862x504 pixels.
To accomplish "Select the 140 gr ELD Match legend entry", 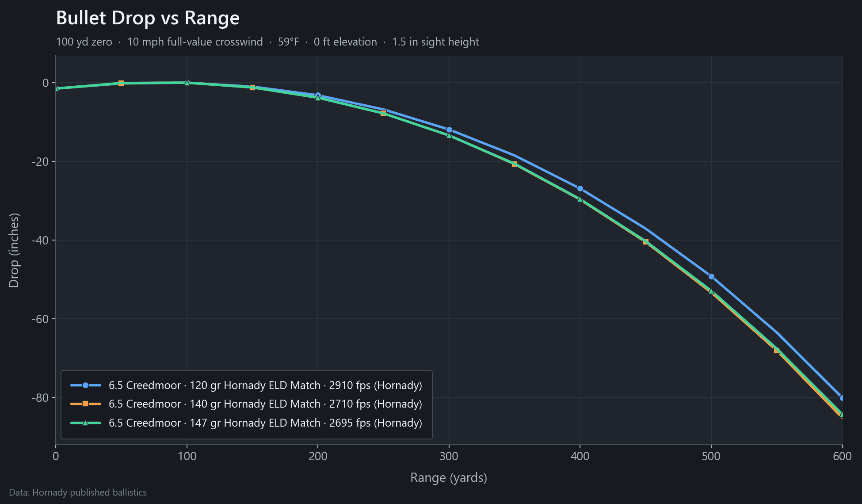I will pos(246,404).
